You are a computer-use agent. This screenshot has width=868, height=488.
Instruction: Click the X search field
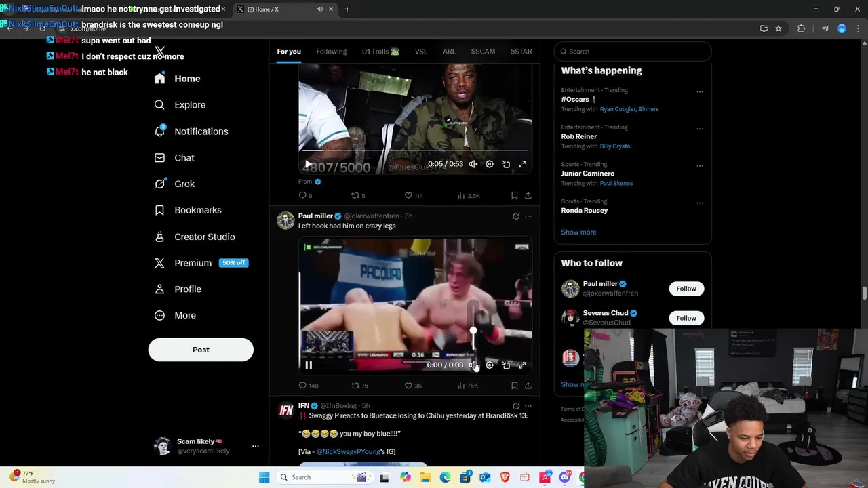point(633,52)
